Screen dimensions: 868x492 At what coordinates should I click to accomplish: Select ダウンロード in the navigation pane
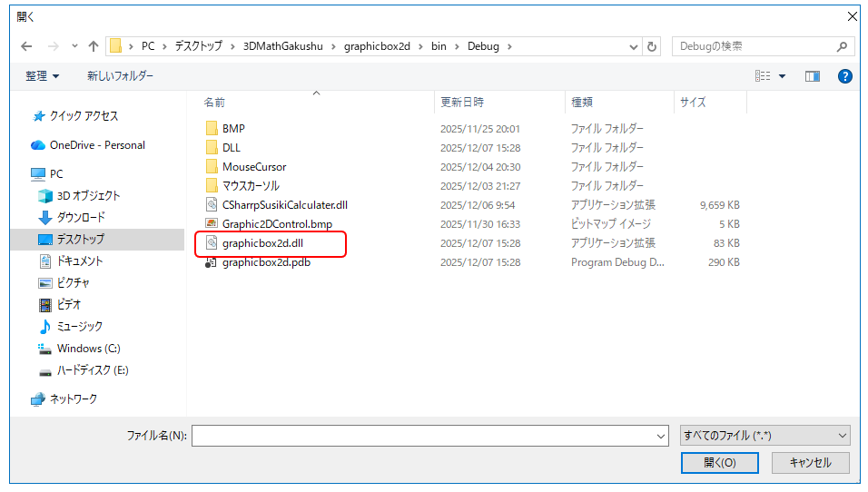click(81, 218)
